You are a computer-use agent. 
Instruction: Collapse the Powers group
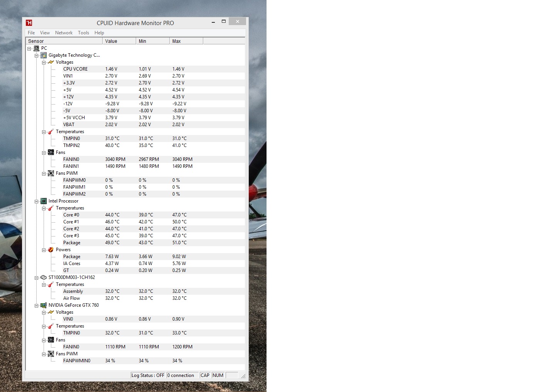tap(44, 250)
